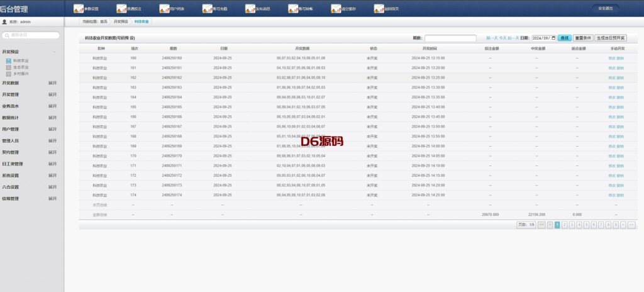This screenshot has width=644, height=292.
Task: Open the calendar picker in the 日期 field
Action: (x=553, y=38)
